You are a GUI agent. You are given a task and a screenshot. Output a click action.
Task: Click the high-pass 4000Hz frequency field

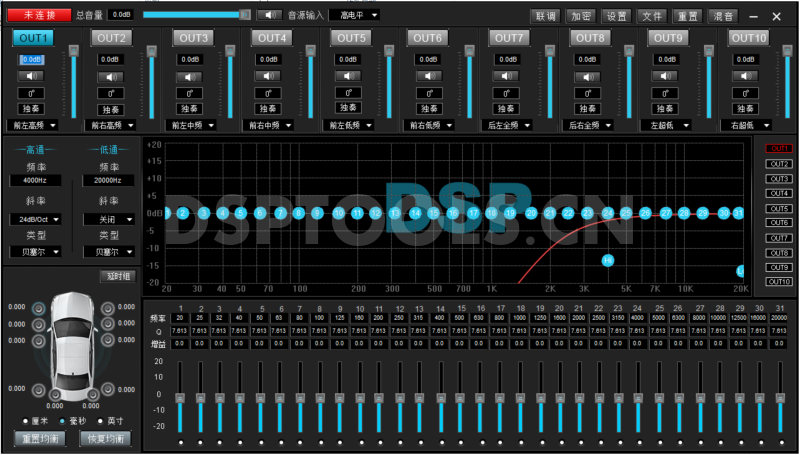[33, 180]
